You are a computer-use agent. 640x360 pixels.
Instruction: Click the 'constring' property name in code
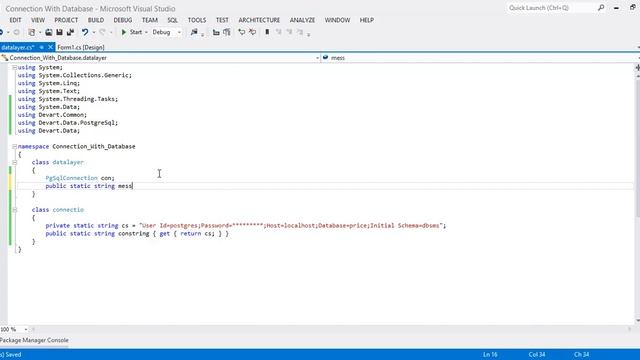[133, 233]
